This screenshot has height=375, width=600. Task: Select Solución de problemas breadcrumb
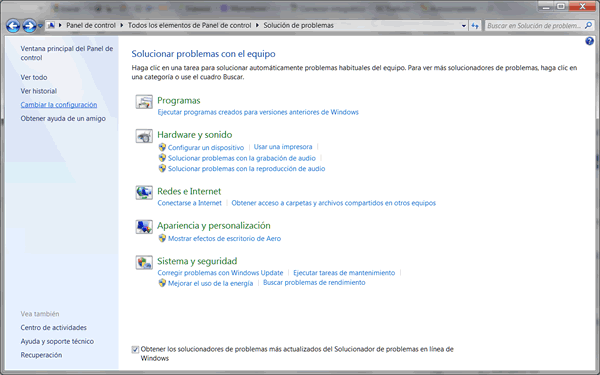pyautogui.click(x=298, y=25)
